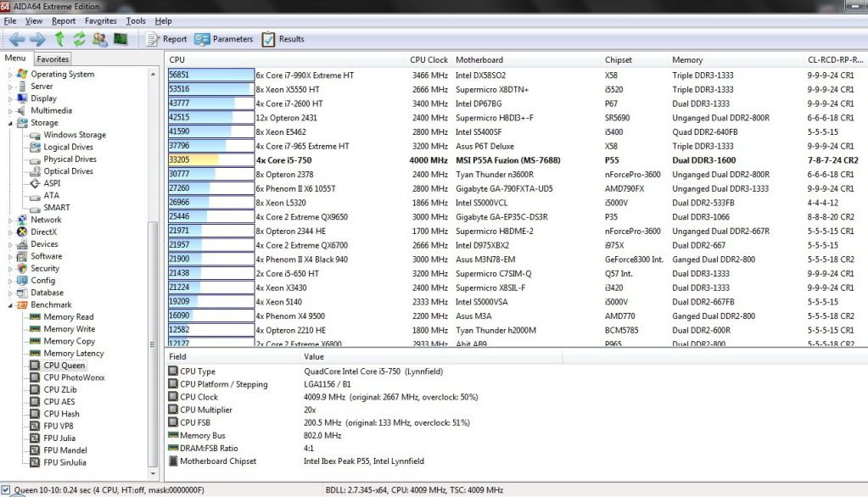Click the Results toolbar button
The width and height of the screenshot is (868, 497).
pyautogui.click(x=283, y=39)
